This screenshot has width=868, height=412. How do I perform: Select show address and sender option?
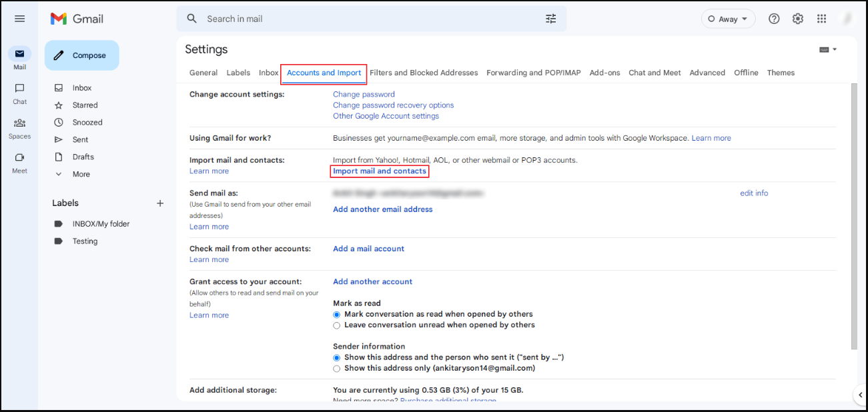coord(337,358)
